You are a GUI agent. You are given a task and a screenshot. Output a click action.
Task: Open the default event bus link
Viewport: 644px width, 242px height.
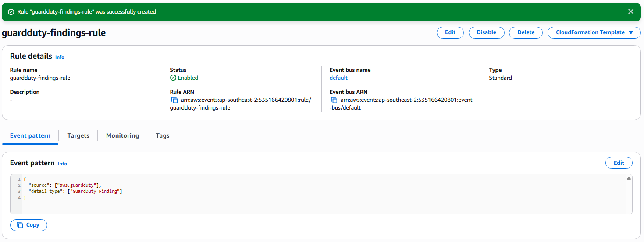pos(338,78)
